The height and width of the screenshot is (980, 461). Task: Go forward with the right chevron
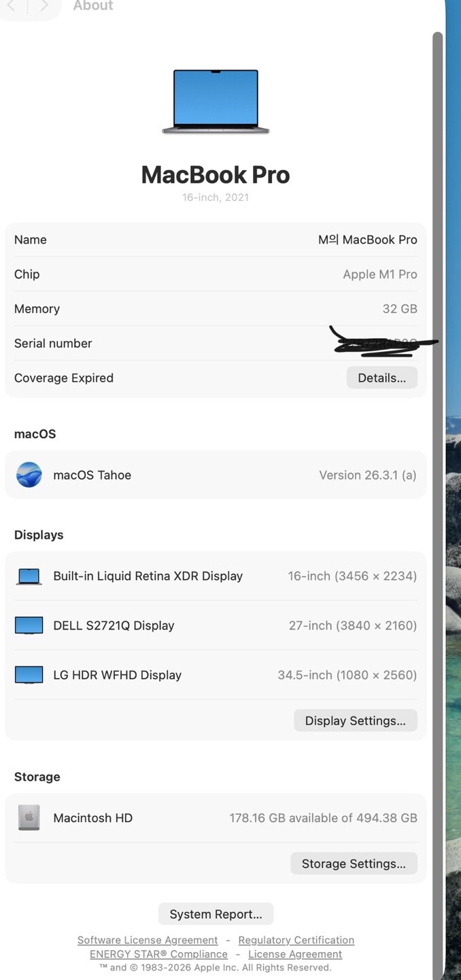pos(44,5)
